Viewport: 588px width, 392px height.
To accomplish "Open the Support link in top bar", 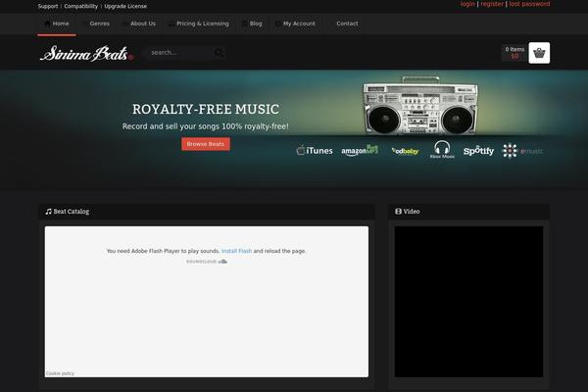I will click(x=48, y=7).
